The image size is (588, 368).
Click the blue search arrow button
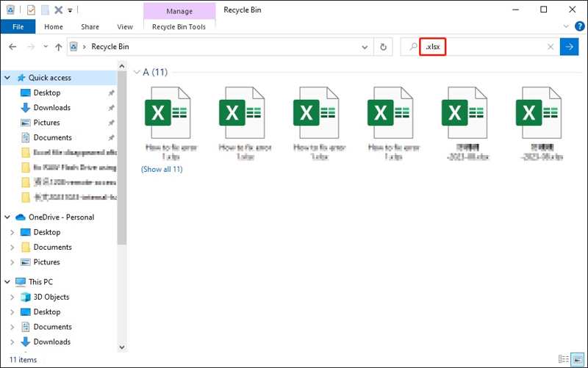coord(569,47)
